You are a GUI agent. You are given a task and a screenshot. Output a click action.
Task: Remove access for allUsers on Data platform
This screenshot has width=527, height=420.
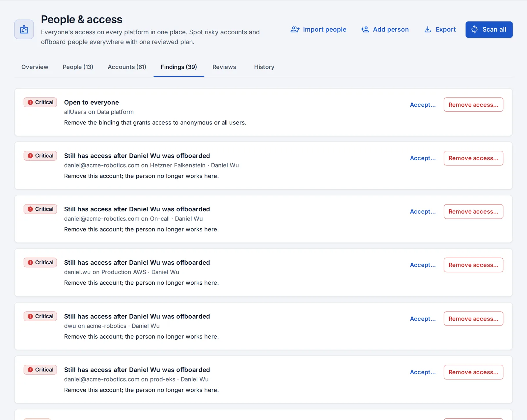(x=473, y=105)
